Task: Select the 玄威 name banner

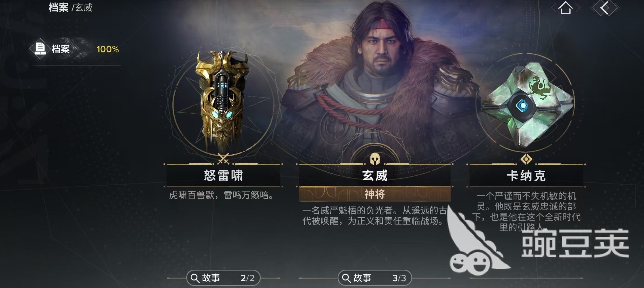Action: (x=375, y=175)
